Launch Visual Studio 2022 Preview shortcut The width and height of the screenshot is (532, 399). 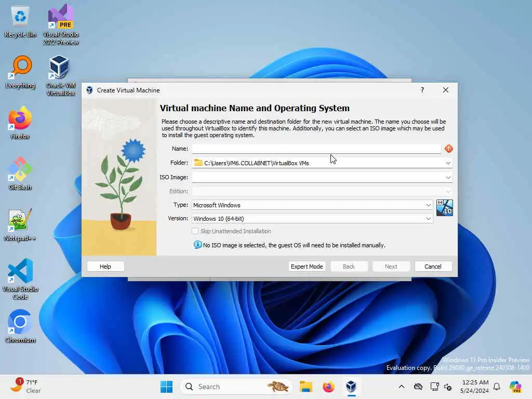coord(61,24)
